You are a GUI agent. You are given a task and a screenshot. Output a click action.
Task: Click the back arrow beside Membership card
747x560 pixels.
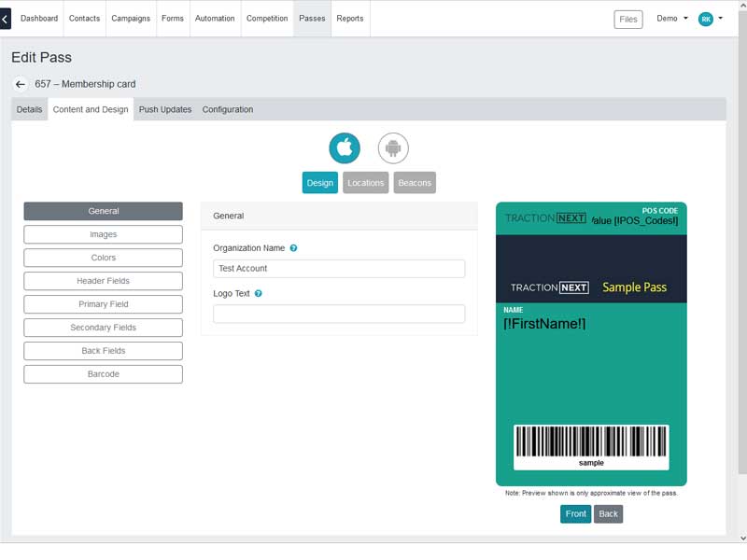pos(21,84)
